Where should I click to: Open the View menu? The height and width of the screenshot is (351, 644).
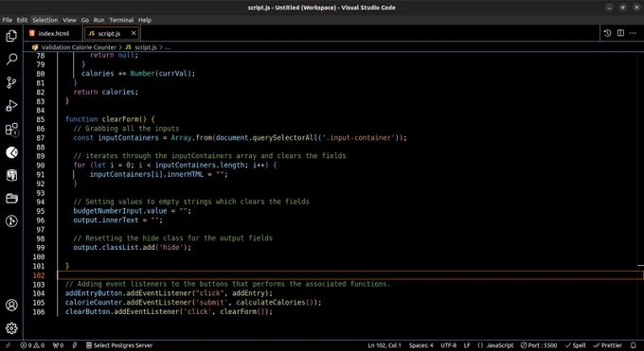(x=69, y=20)
